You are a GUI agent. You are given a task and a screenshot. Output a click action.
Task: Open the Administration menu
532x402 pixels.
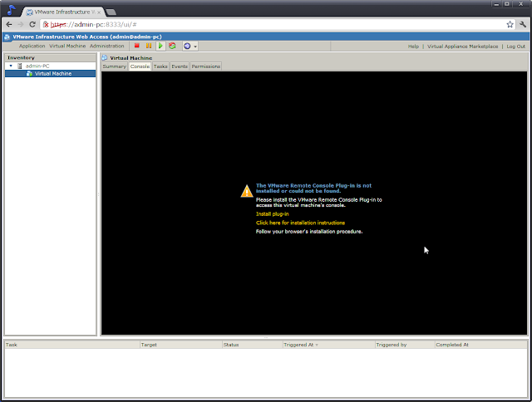[x=107, y=47]
